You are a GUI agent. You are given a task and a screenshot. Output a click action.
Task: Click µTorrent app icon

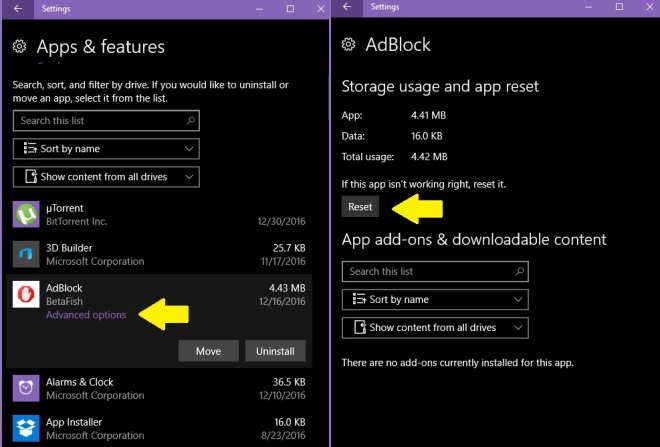tap(26, 214)
